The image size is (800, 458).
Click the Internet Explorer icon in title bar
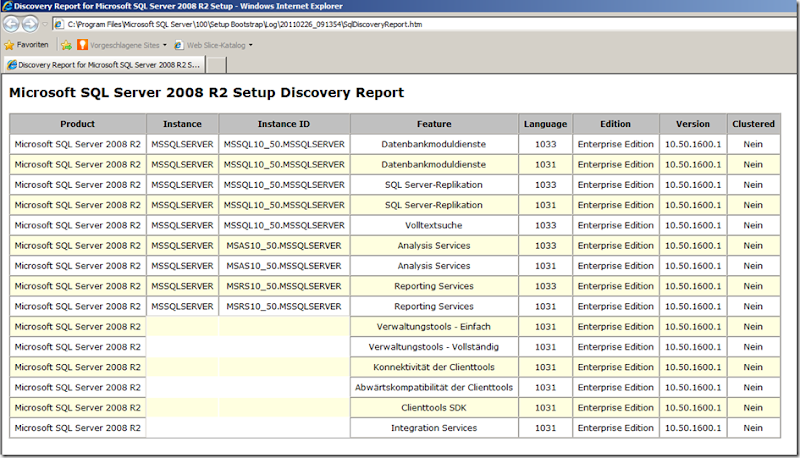pyautogui.click(x=7, y=6)
